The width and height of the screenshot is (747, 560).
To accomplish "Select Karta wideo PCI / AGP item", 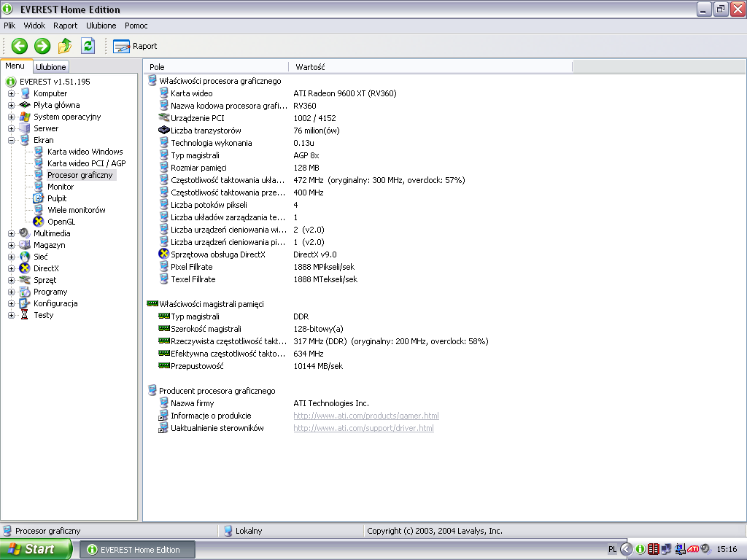I will tap(87, 163).
